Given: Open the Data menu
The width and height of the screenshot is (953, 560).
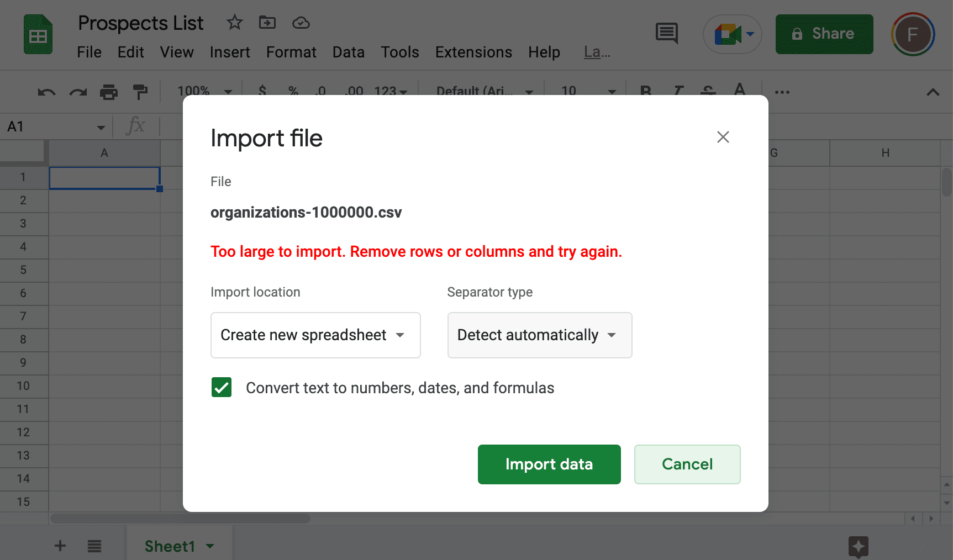Looking at the screenshot, I should point(349,52).
